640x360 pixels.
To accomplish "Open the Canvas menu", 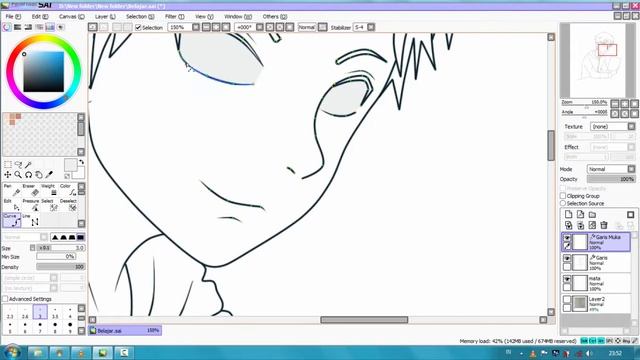I will pos(71,17).
